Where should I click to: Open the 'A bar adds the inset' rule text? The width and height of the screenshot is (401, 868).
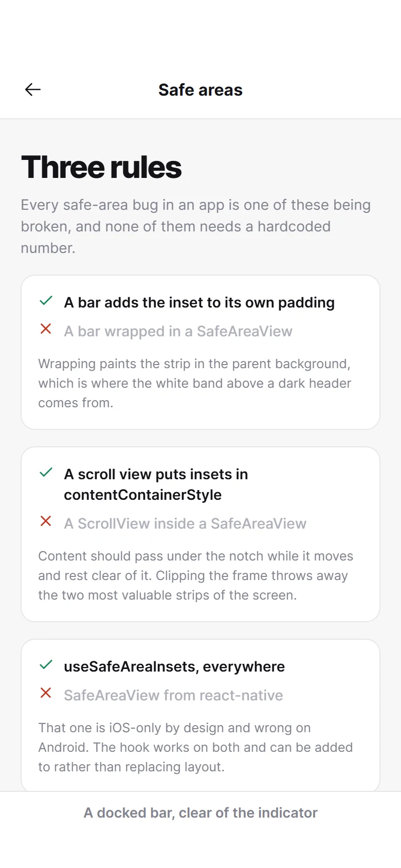tap(199, 302)
